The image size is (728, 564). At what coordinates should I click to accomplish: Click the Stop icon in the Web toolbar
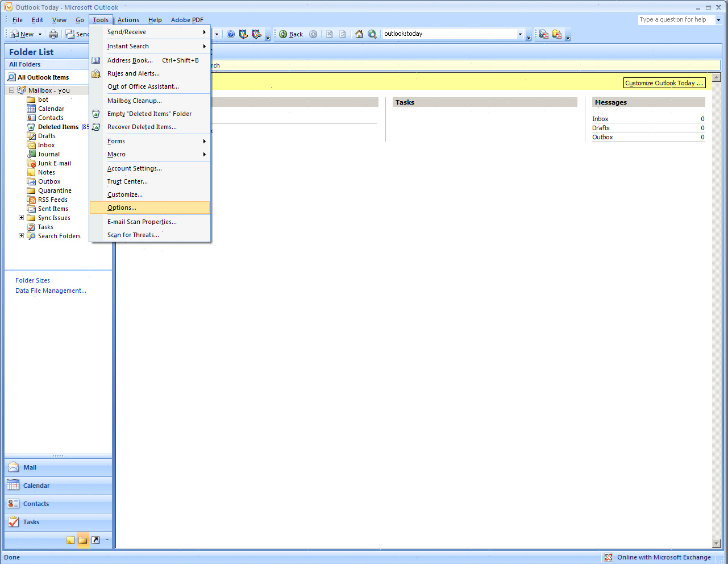329,34
